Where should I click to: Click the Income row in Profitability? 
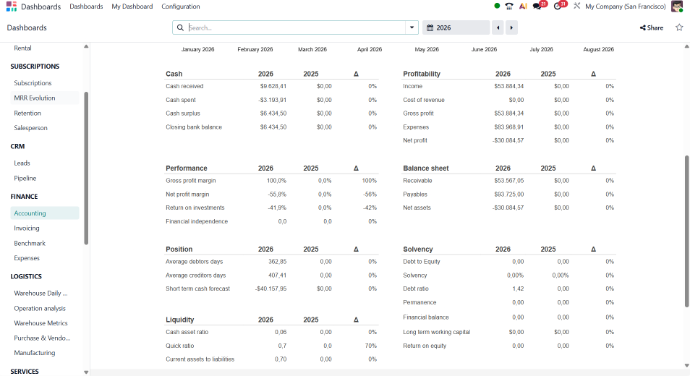click(x=413, y=86)
